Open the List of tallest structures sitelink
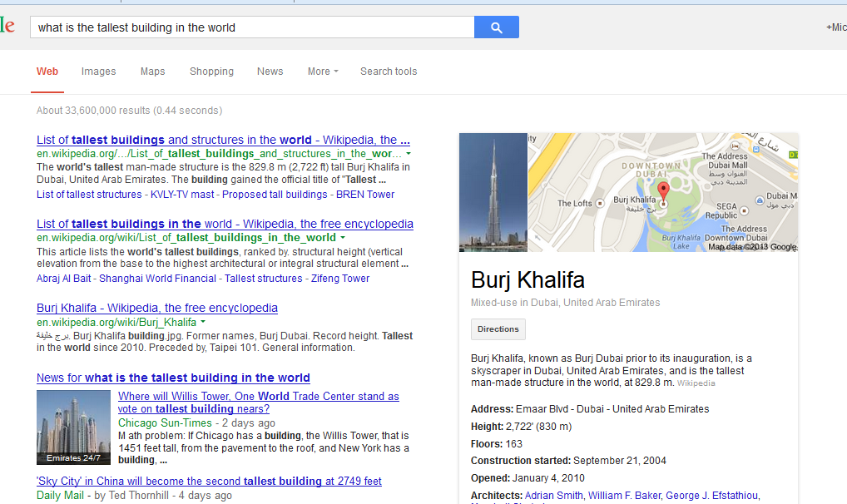This screenshot has height=504, width=847. coord(89,195)
